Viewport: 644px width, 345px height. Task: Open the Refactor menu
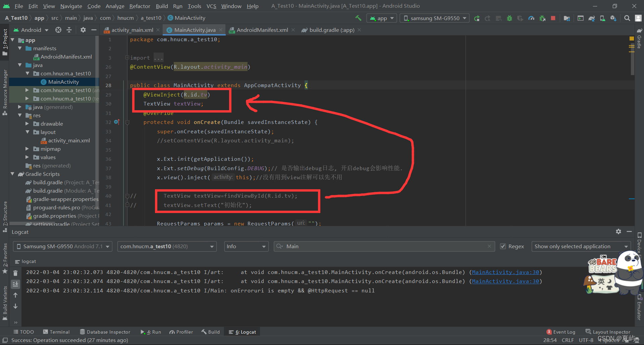click(140, 6)
